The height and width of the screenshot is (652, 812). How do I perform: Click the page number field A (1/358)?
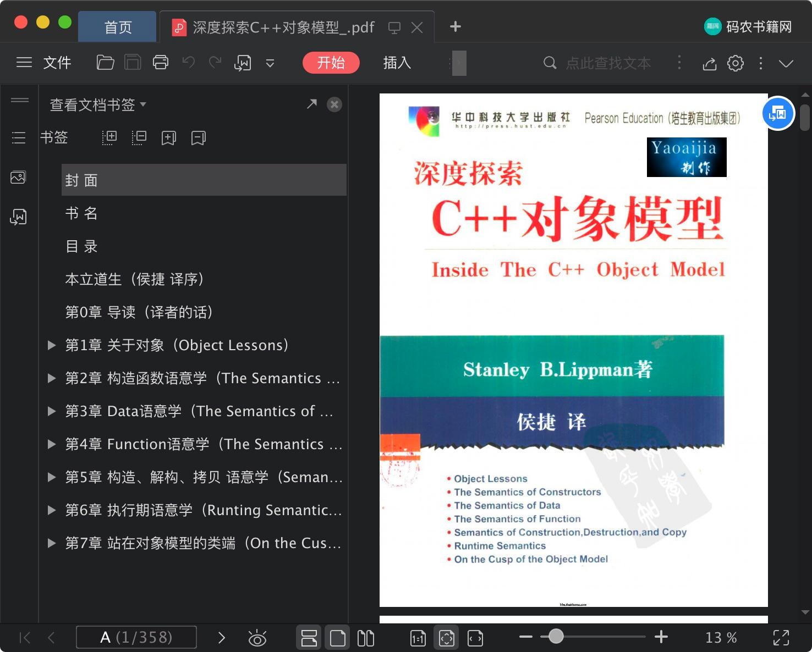point(136,637)
